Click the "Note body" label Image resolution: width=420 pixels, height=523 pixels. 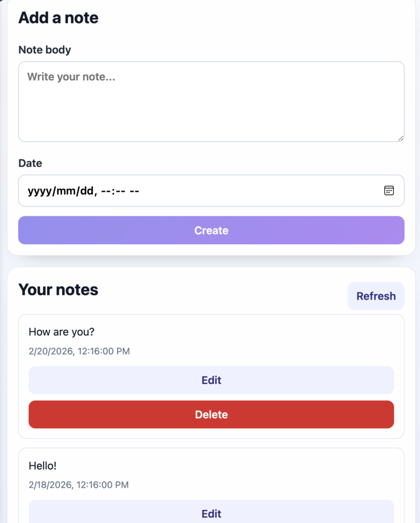click(44, 50)
